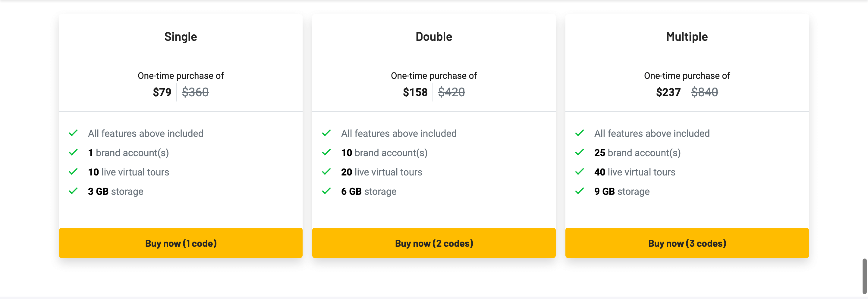This screenshot has width=868, height=299.
Task: Click the Buy now (2 codes) button
Action: [434, 243]
